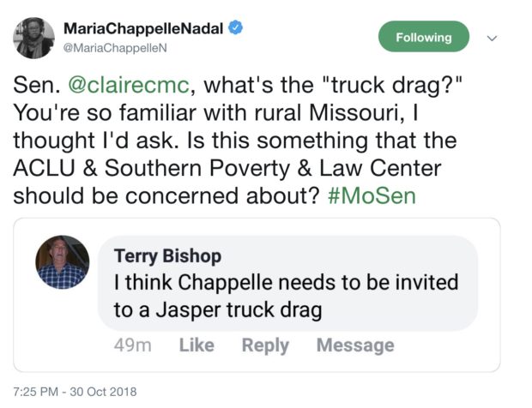This screenshot has height=408, width=532.
Task: Like Terry Bishop's comment
Action: click(196, 345)
